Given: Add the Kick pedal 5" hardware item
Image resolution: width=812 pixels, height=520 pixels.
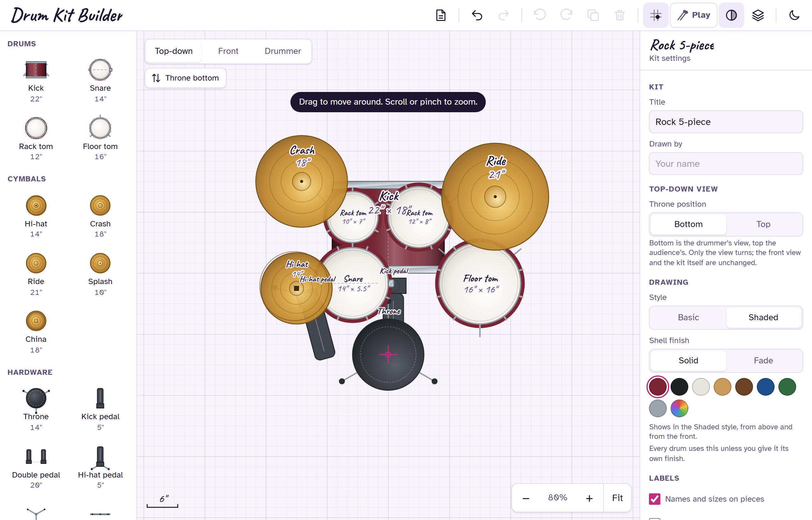Looking at the screenshot, I should click(x=100, y=409).
